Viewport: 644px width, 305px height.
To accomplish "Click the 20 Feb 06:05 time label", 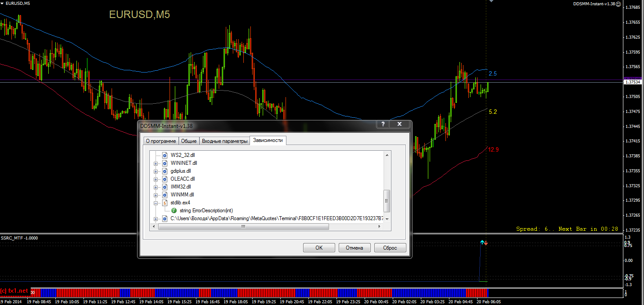I will coord(488,302).
